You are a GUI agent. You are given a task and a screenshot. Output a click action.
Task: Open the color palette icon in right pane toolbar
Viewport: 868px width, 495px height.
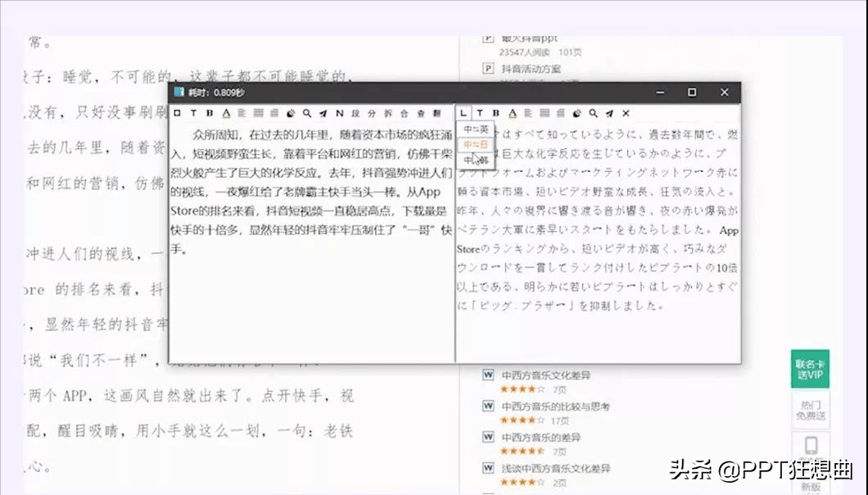[576, 113]
